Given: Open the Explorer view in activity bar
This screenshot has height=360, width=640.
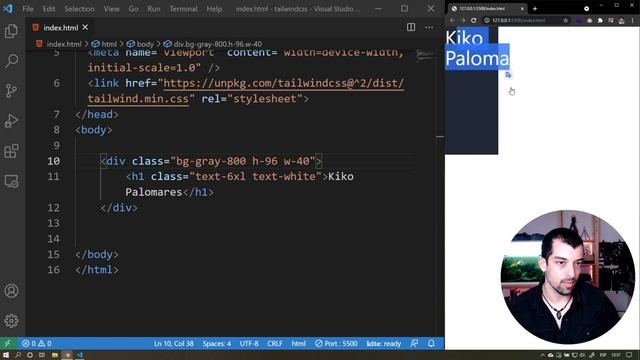Looking at the screenshot, I should 11,31.
